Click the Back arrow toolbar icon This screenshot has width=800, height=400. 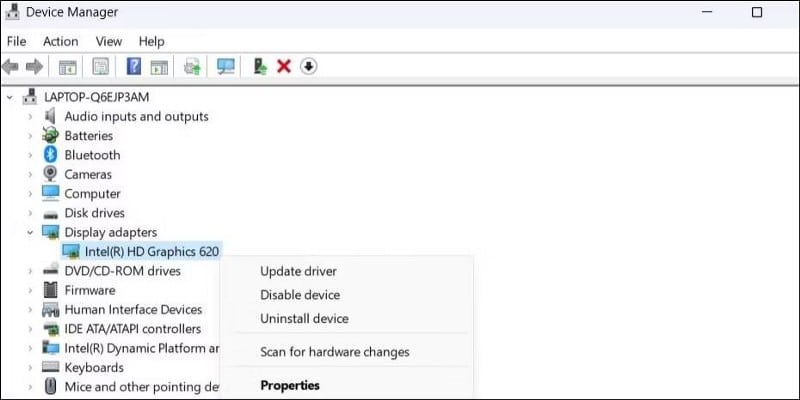pyautogui.click(x=10, y=66)
